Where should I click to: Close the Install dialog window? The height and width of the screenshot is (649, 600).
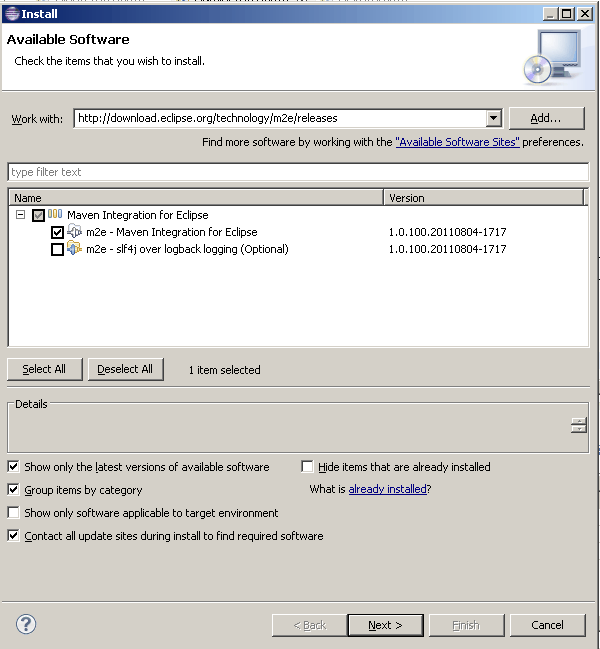[585, 14]
